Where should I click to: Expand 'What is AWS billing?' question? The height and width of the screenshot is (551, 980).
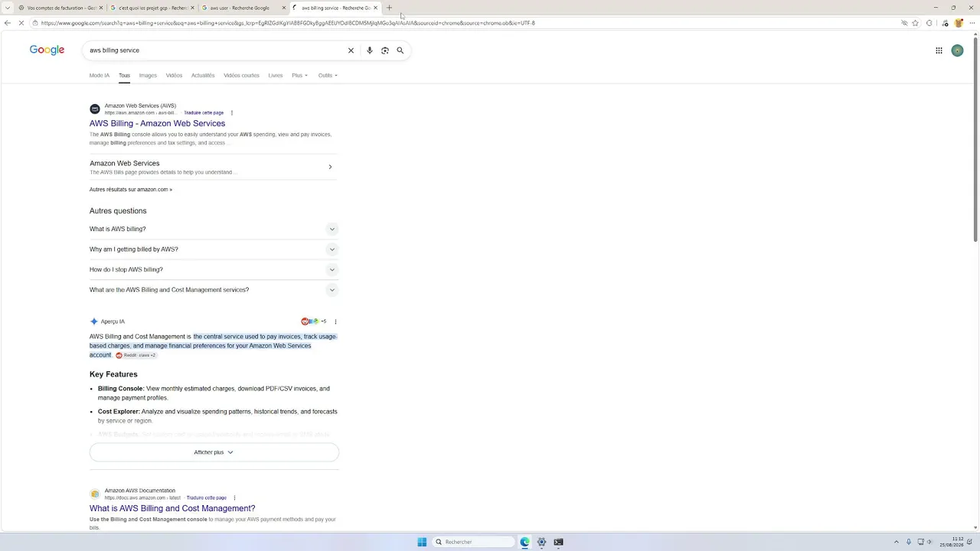(x=214, y=229)
